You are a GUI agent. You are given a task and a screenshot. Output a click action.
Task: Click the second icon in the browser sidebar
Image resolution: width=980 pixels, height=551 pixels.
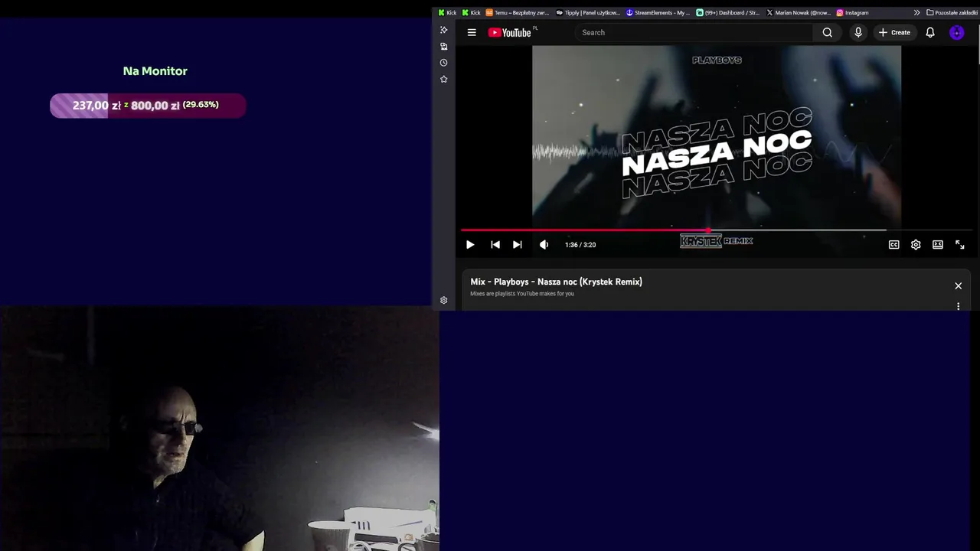tap(443, 47)
